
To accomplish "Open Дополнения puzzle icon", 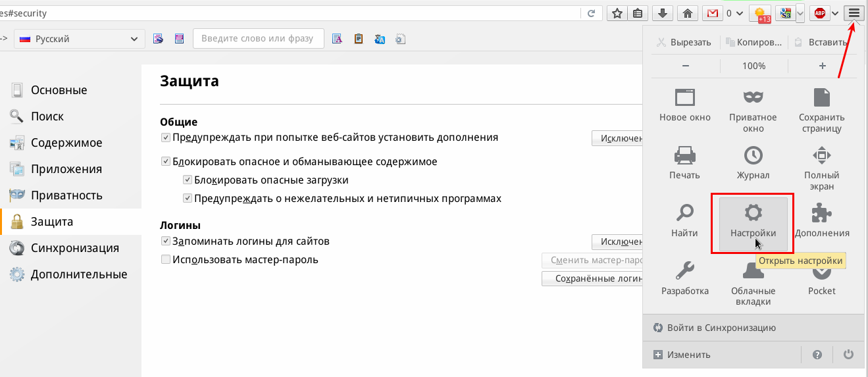I will click(x=822, y=221).
